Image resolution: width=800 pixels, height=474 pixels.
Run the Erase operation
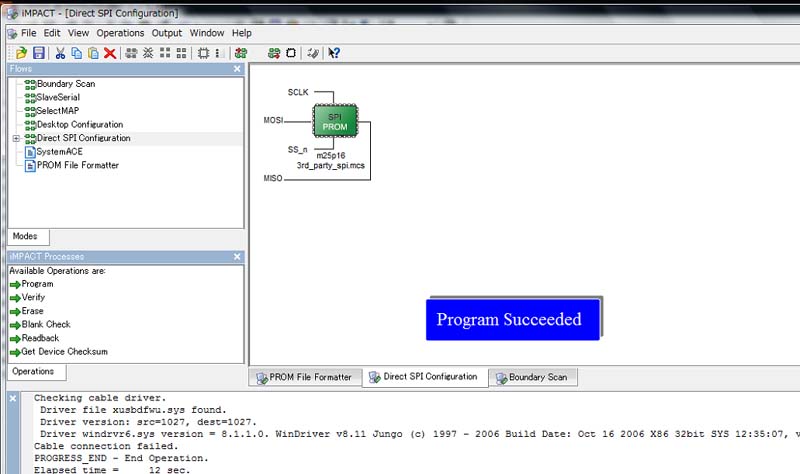(32, 311)
